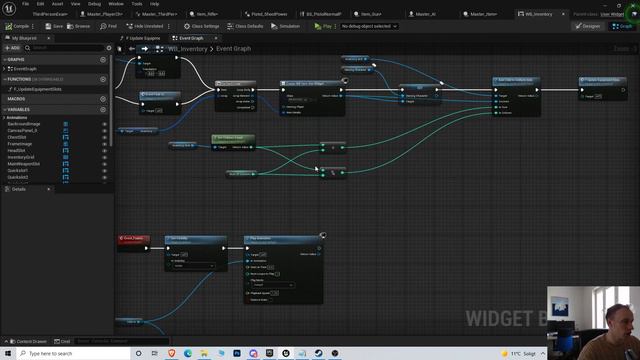Toggle visibility eye for MainWeaponSlot variable
The height and width of the screenshot is (360, 640).
coord(104,164)
